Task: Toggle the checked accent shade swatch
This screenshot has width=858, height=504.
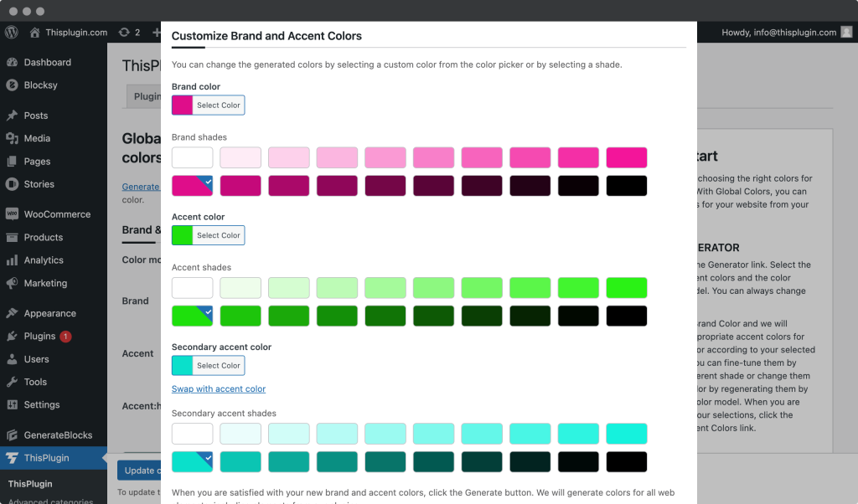Action: point(192,316)
